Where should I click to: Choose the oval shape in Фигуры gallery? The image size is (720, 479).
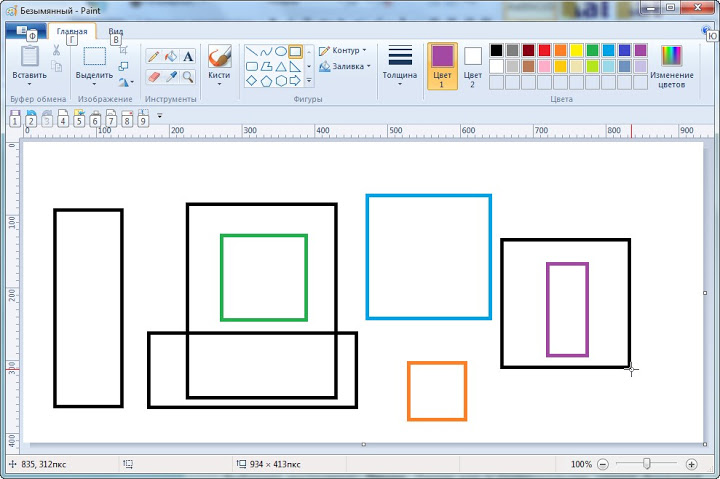pos(281,51)
